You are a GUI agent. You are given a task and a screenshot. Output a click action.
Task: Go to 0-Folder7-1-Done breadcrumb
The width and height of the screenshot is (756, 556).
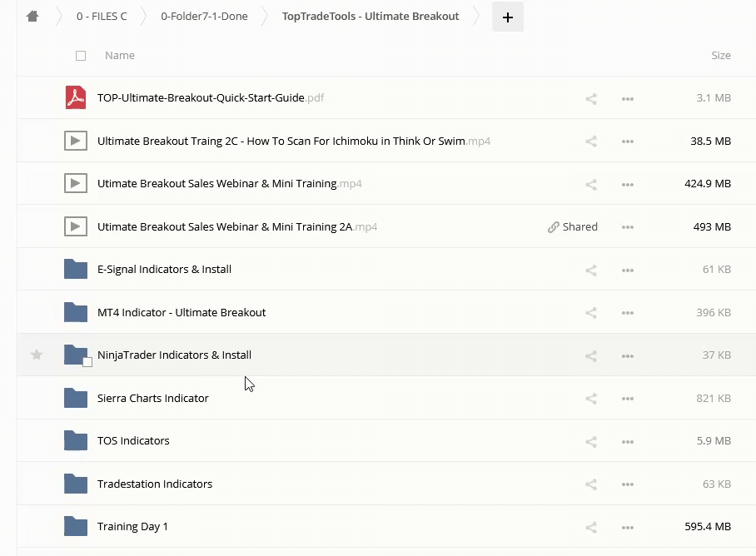coord(204,17)
